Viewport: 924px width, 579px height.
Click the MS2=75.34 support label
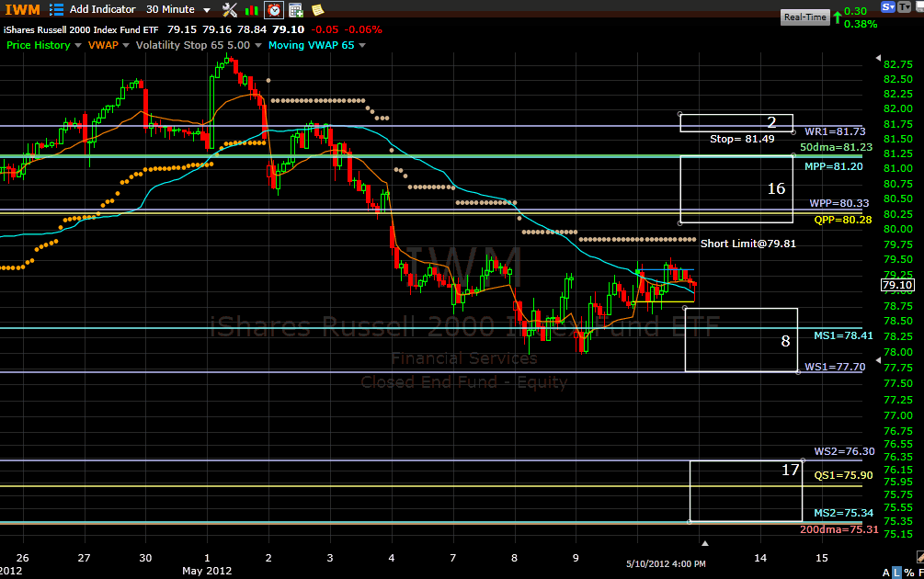(x=843, y=513)
